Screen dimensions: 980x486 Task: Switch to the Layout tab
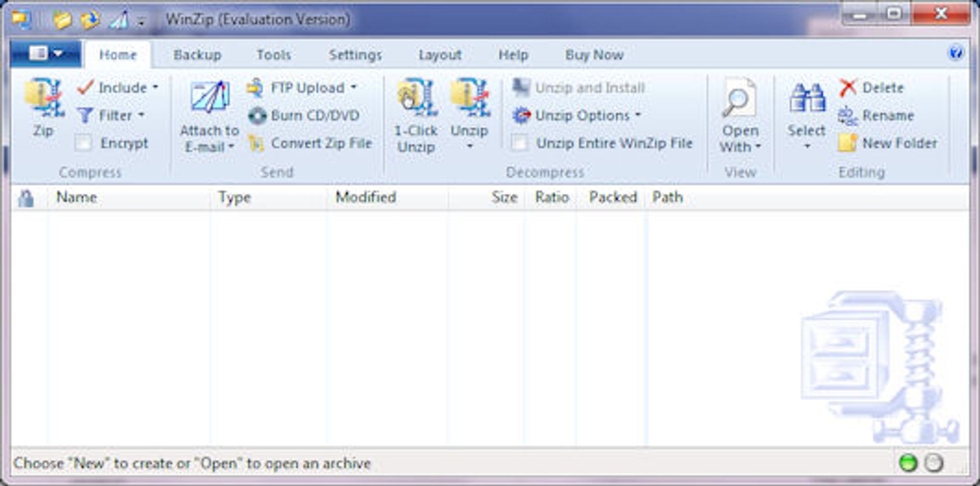pyautogui.click(x=440, y=55)
